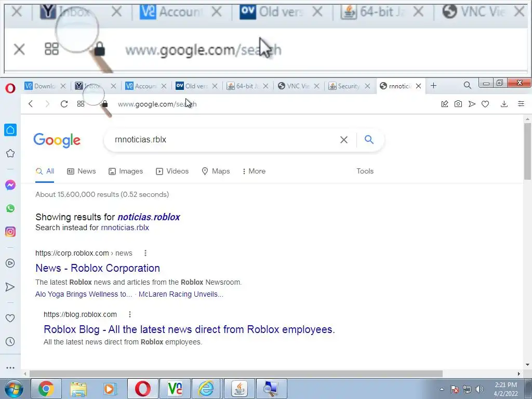Open volume control in system tray
532x399 pixels.
coord(480,389)
